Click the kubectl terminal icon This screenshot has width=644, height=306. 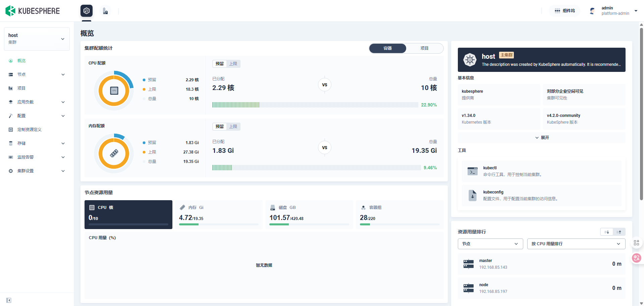coord(473,171)
